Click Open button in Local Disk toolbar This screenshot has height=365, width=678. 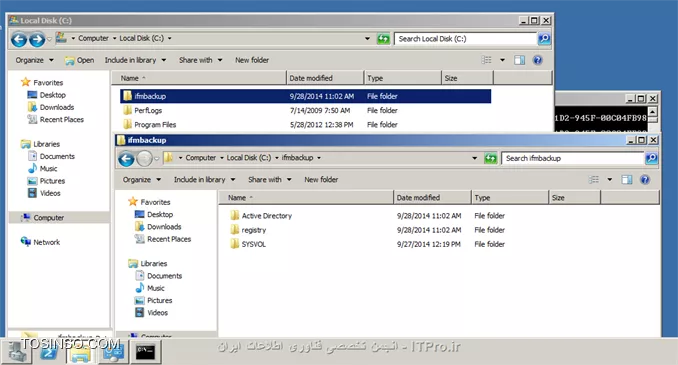click(80, 60)
